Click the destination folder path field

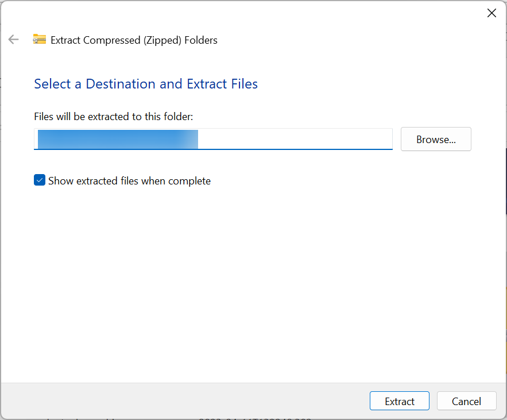click(x=213, y=139)
